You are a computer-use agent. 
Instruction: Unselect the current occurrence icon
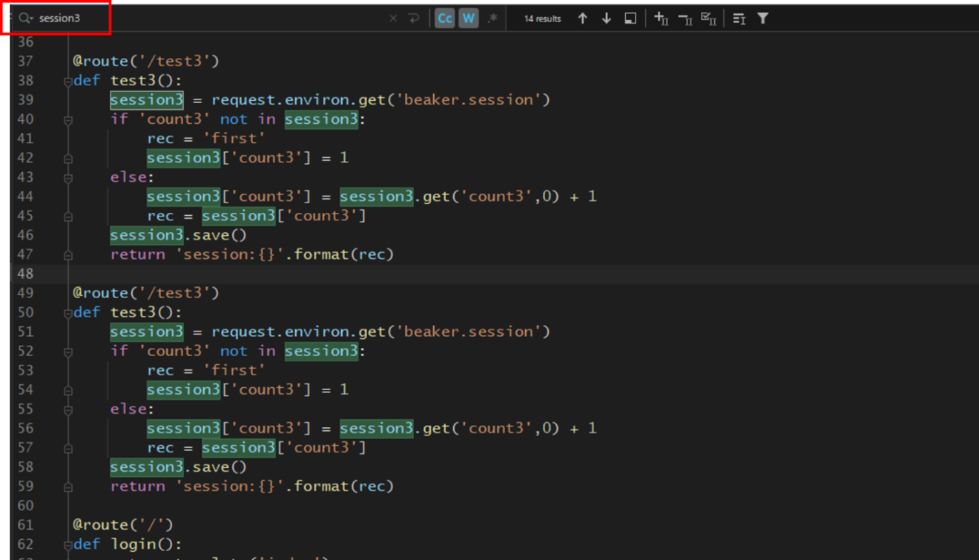coord(685,19)
